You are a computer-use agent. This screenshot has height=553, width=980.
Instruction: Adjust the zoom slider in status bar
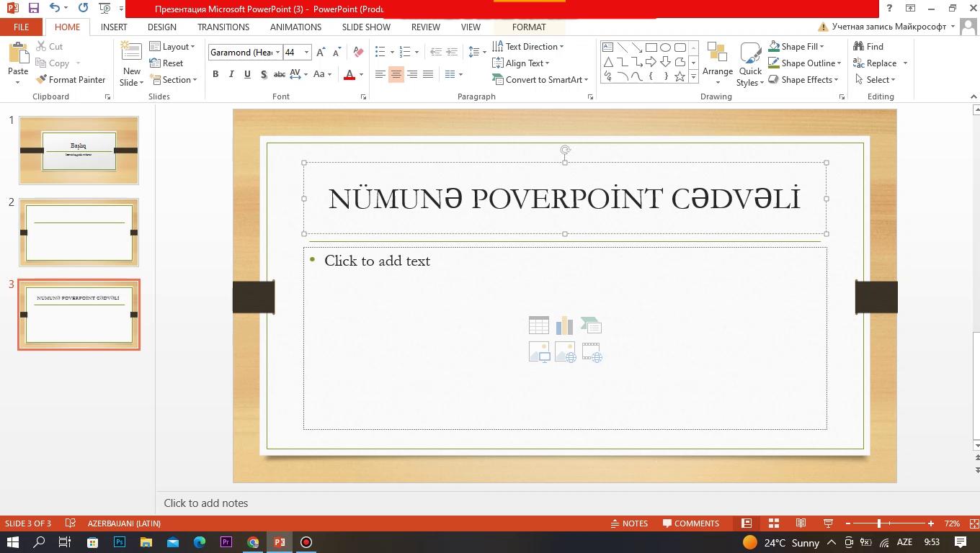tap(879, 523)
